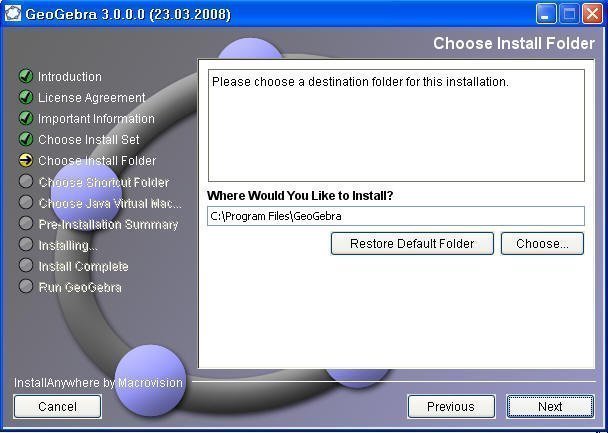Click the 'Please choose a destination folder' text
This screenshot has height=433, width=608.
point(360,82)
